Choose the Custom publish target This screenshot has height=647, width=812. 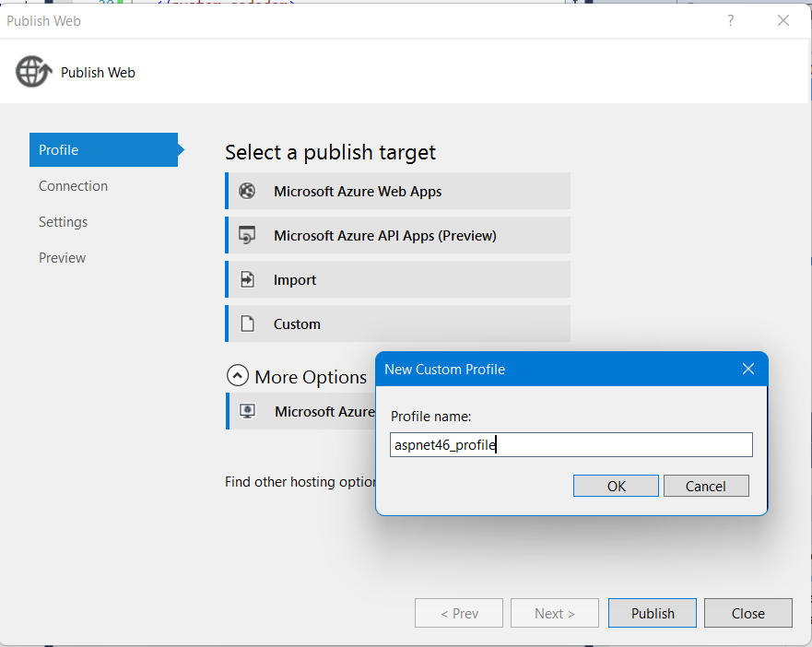(x=398, y=323)
